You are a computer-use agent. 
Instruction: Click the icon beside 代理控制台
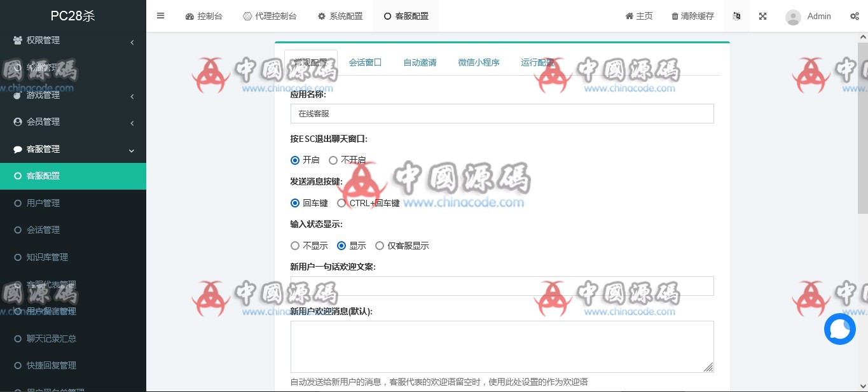[x=247, y=17]
